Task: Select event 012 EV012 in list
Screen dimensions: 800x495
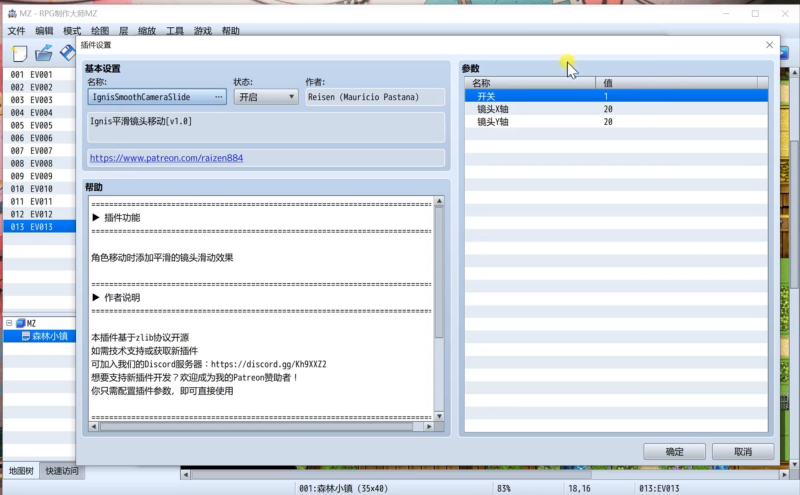Action: click(40, 214)
